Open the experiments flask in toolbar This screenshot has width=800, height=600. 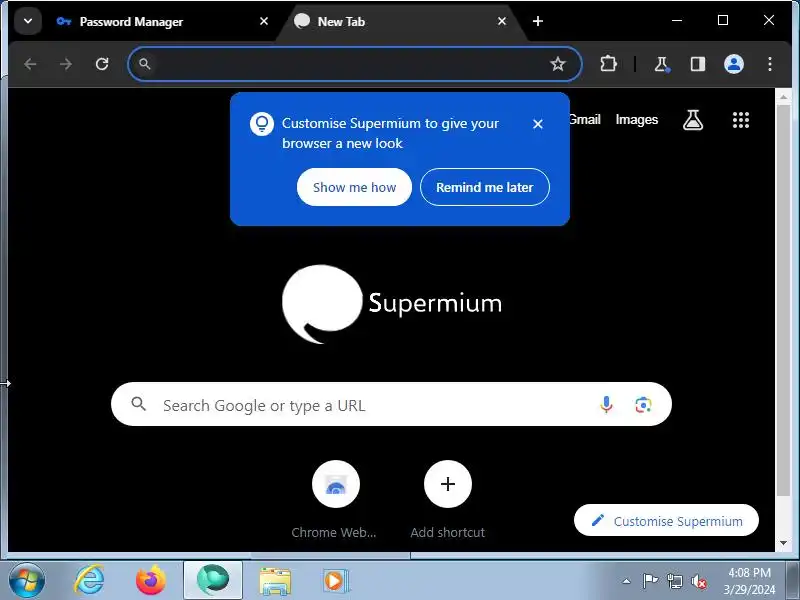661,64
